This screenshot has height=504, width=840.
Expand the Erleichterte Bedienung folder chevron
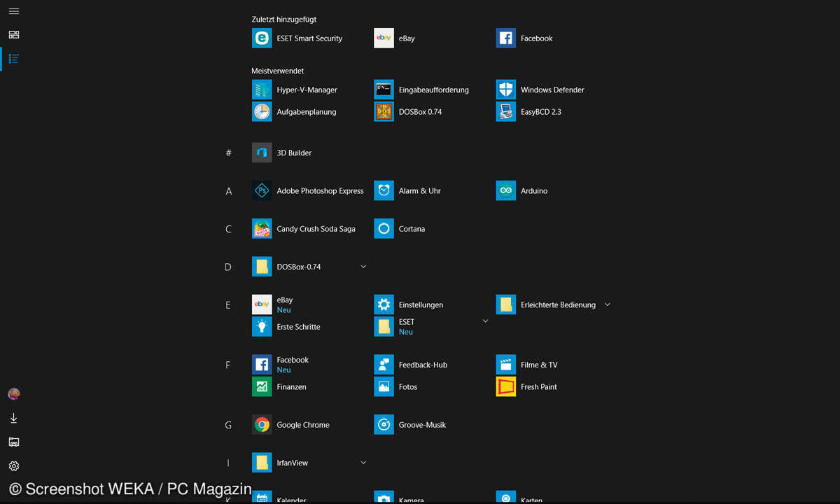click(x=608, y=304)
